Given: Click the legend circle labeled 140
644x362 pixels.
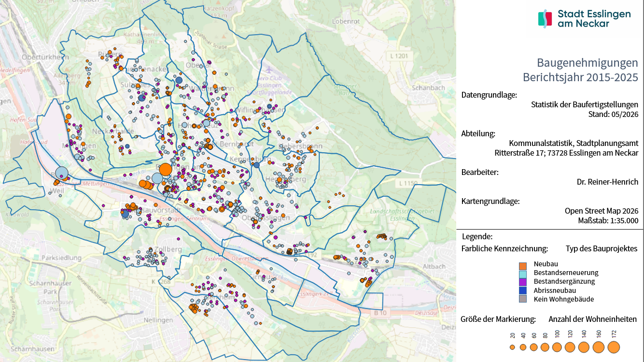Looking at the screenshot, I should 584,347.
